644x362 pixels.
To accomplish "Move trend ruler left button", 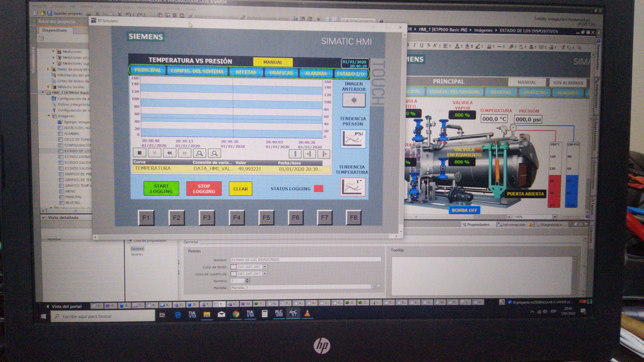I will 309,154.
